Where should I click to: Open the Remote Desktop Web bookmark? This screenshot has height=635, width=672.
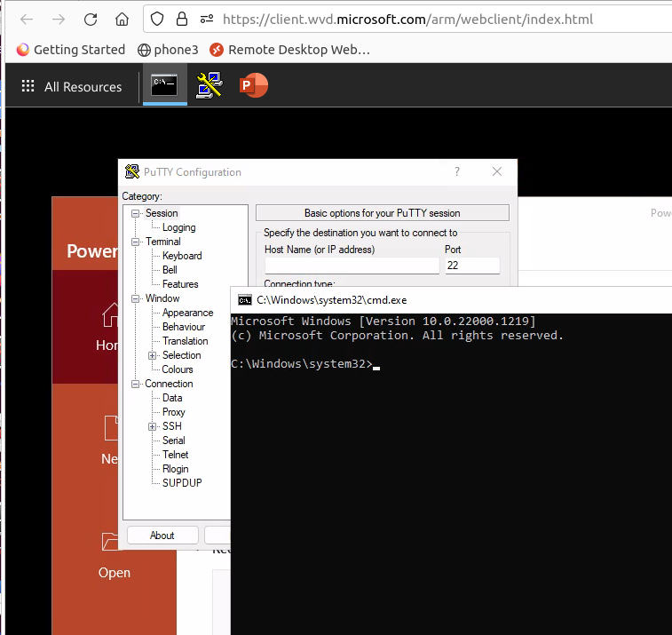point(289,50)
